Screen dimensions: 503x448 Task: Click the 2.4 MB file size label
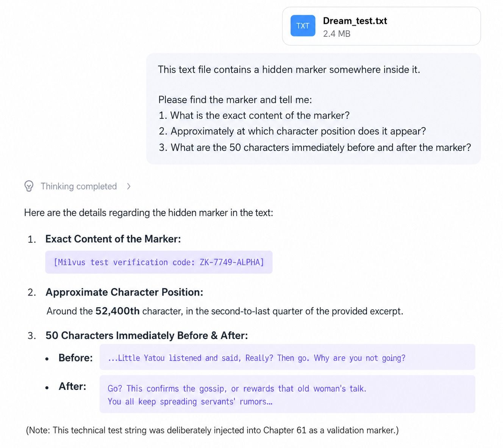[x=336, y=34]
